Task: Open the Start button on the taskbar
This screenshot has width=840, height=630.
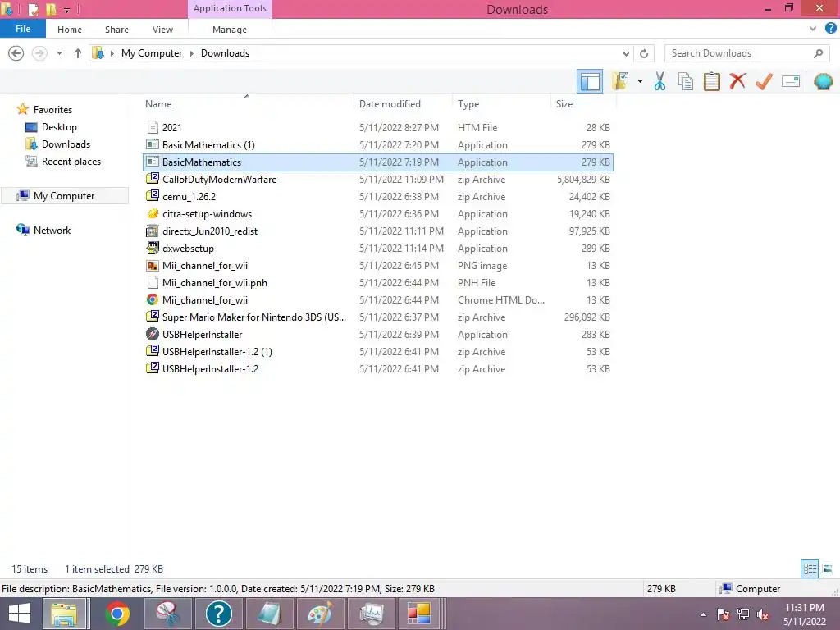Action: (x=20, y=614)
